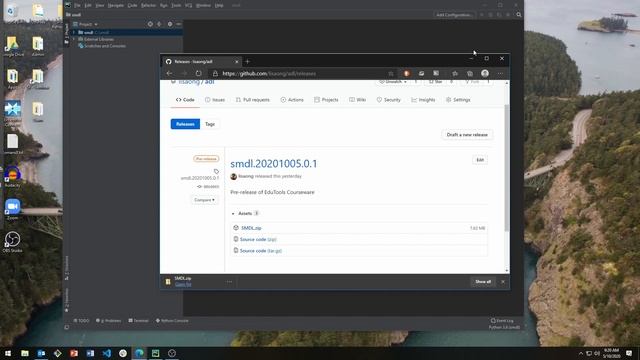Open the Issues tab on GitHub
Screen dimensions: 640x360
(x=215, y=100)
